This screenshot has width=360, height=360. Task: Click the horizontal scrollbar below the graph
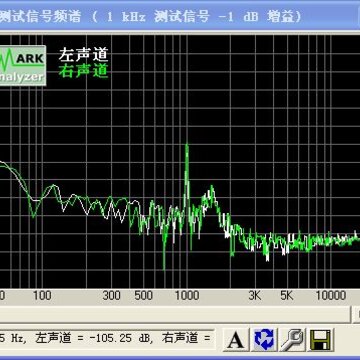click(x=175, y=314)
